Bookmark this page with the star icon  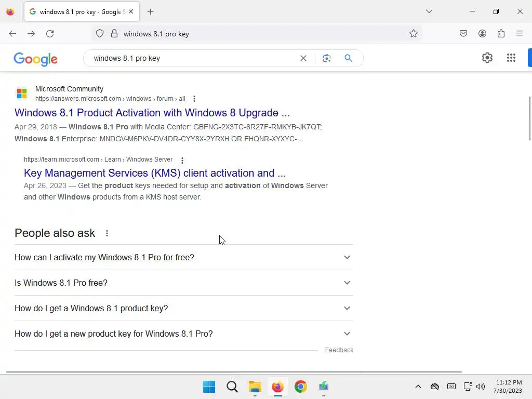pos(413,34)
